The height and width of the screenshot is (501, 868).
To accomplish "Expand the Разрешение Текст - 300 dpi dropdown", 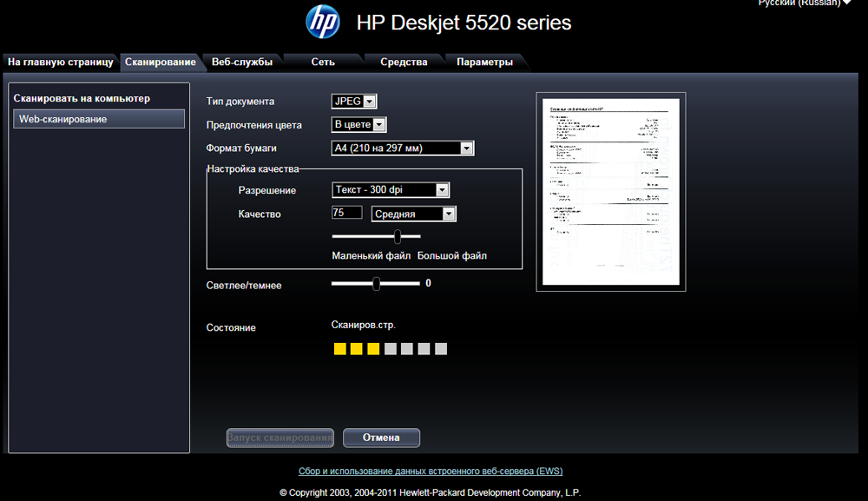I will point(391,190).
